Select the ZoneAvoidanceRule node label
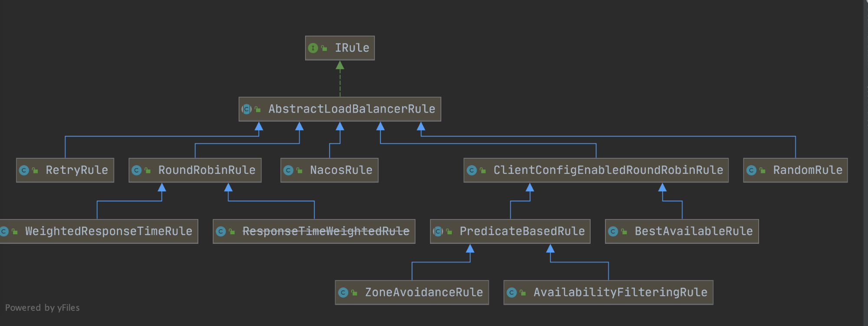 tap(424, 293)
